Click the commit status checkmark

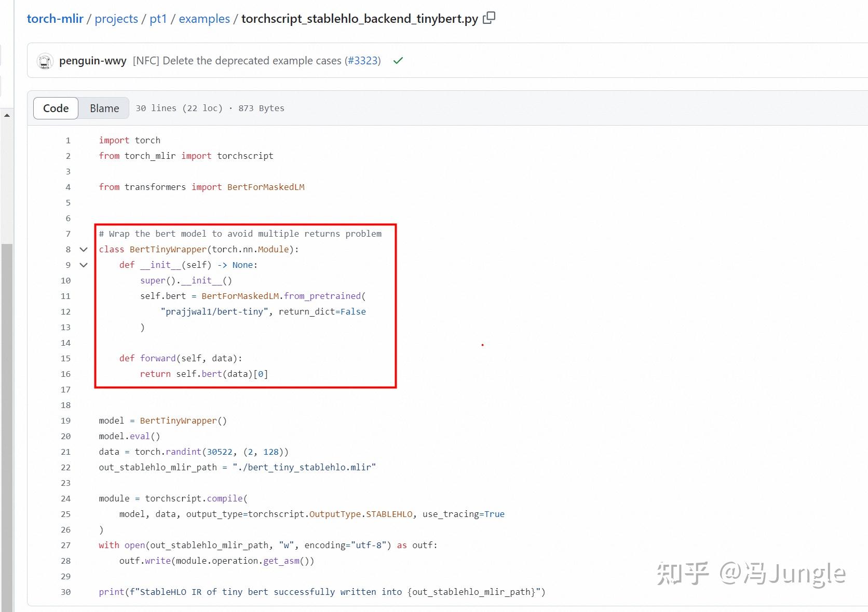click(x=398, y=61)
